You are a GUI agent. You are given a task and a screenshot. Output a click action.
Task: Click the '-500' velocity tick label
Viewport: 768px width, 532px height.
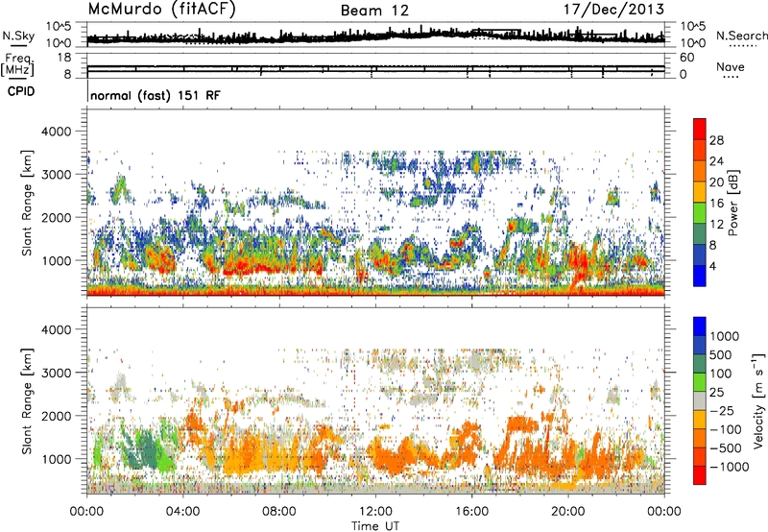(725, 448)
